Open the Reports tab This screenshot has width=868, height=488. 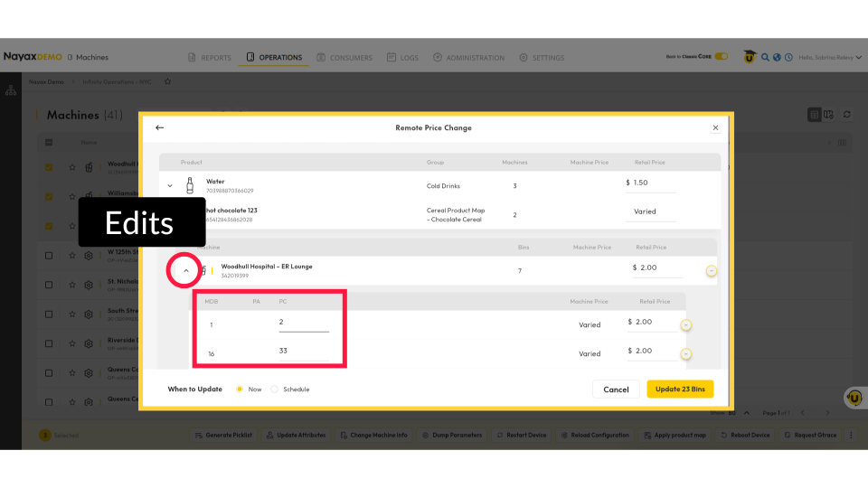[x=210, y=58]
